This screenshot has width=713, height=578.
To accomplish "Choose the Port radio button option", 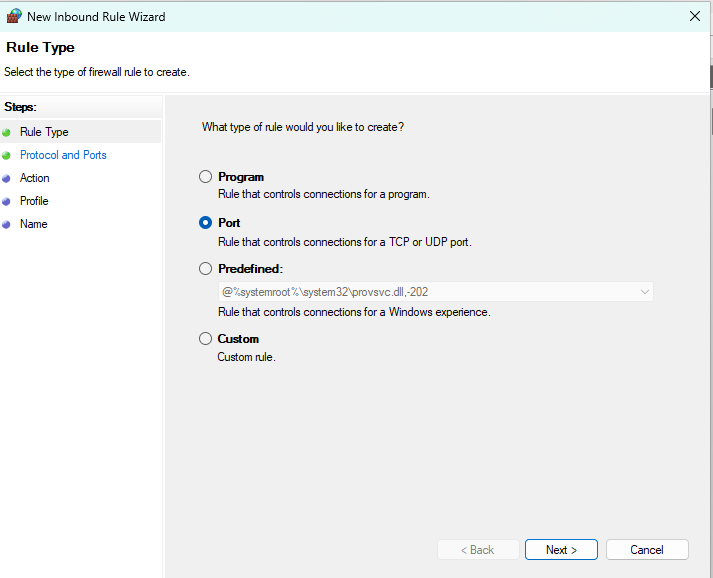I will pos(206,223).
